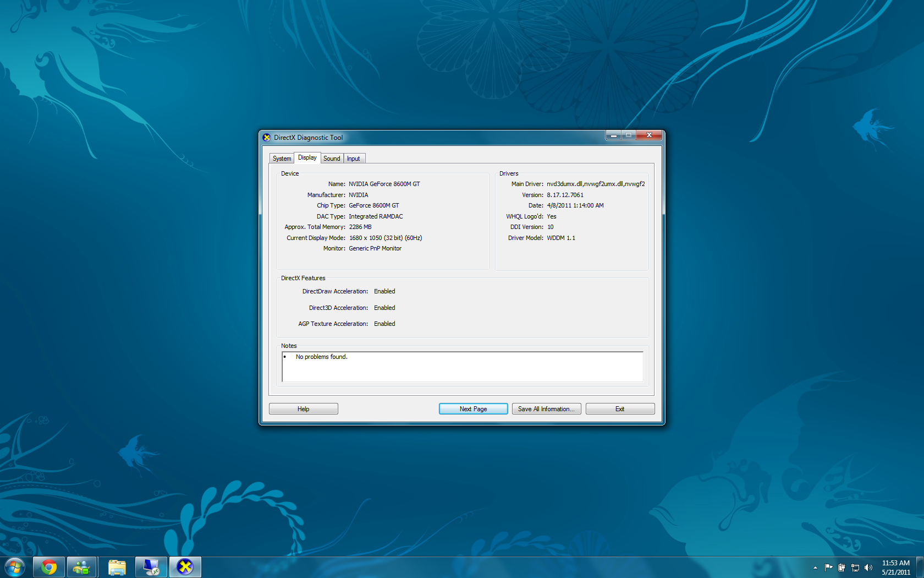Open the Input tab
Viewport: 924px width, 578px height.
click(354, 159)
